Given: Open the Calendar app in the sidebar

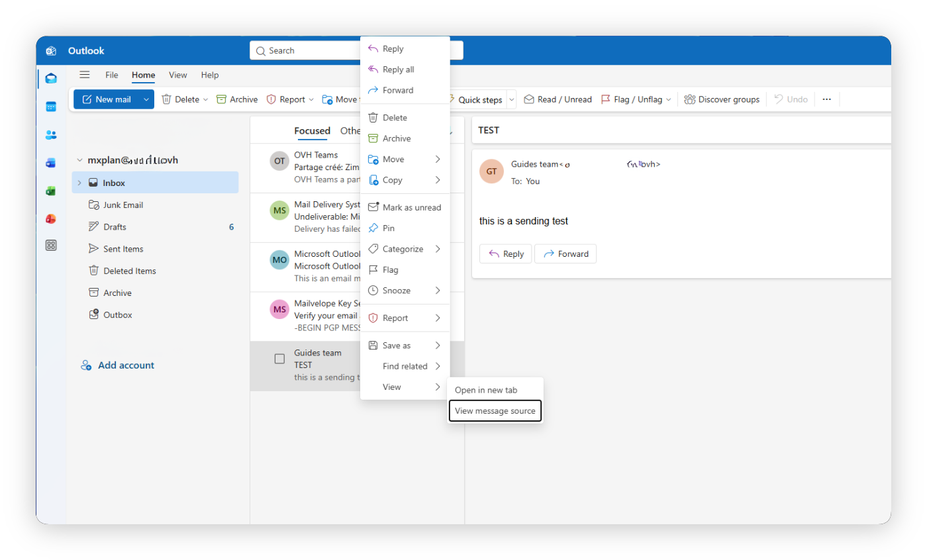Looking at the screenshot, I should click(51, 106).
